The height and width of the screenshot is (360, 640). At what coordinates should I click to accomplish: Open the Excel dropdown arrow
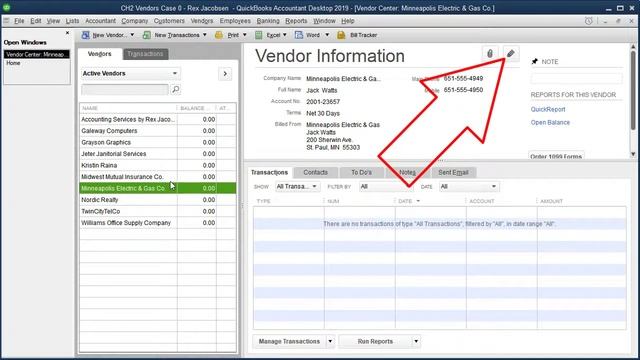(284, 35)
